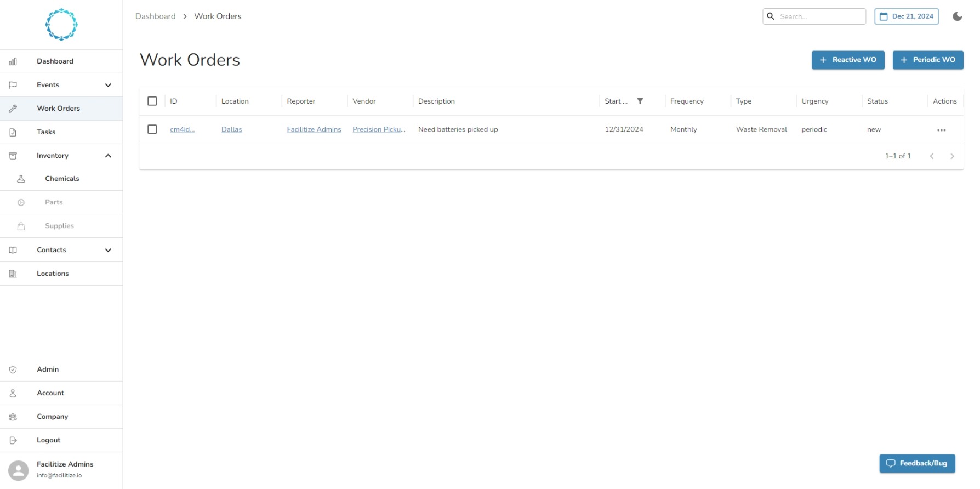This screenshot has height=489, width=980.
Task: Go to the next page arrow
Action: tap(953, 156)
